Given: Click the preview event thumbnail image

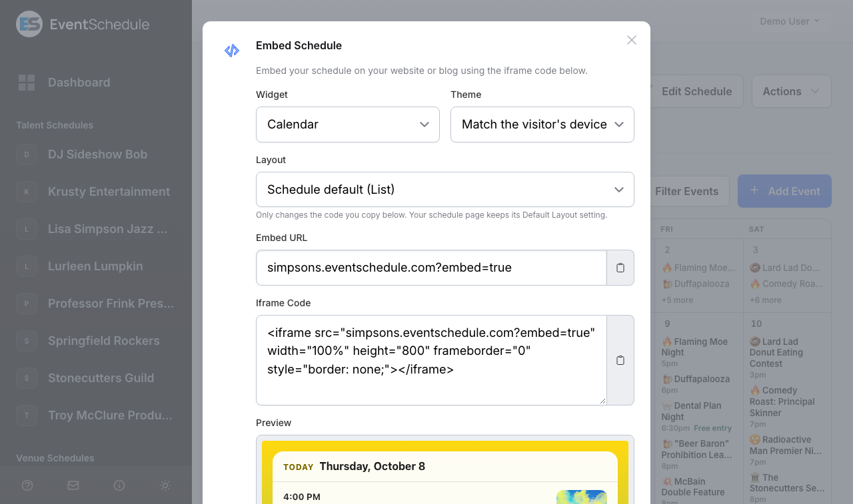Looking at the screenshot, I should (x=582, y=497).
